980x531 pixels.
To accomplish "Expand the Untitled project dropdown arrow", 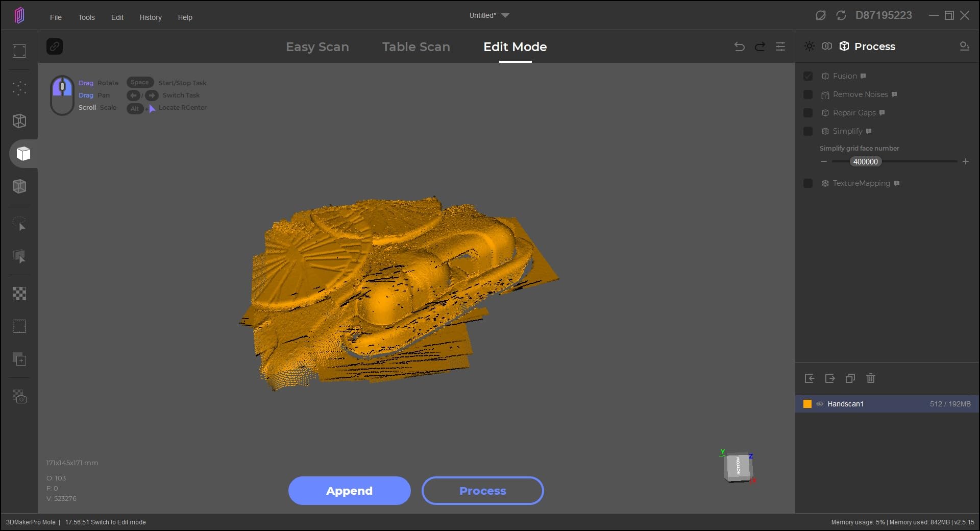I will point(505,15).
